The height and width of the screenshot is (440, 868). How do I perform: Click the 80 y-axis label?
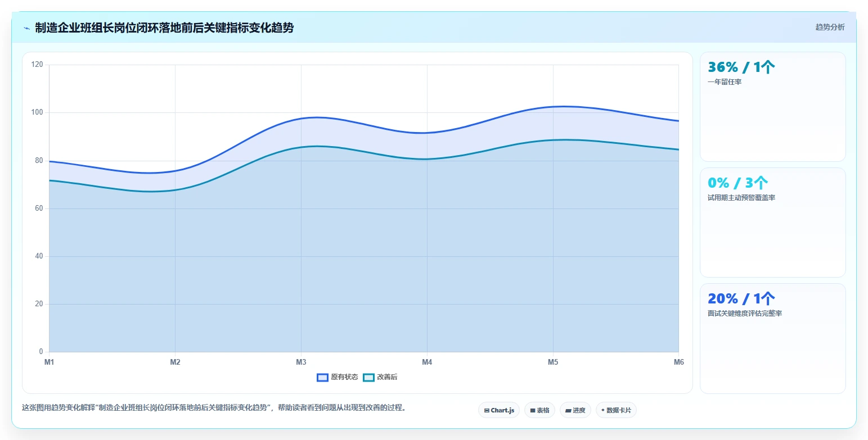point(39,160)
